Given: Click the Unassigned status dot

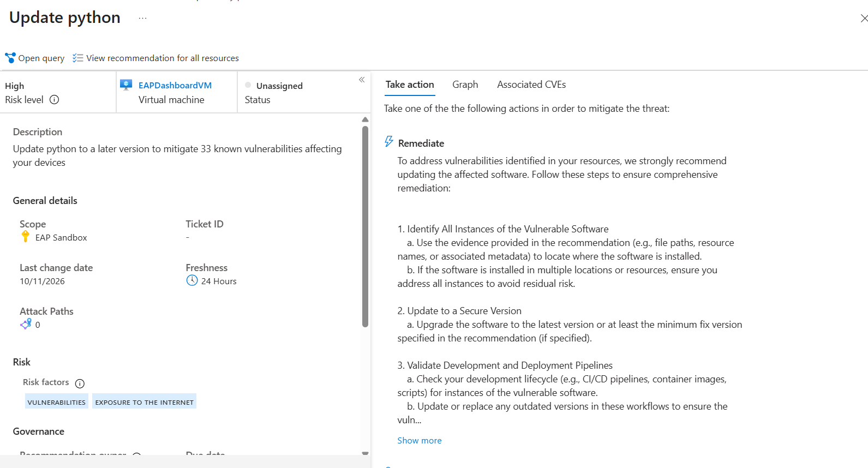Looking at the screenshot, I should point(248,85).
